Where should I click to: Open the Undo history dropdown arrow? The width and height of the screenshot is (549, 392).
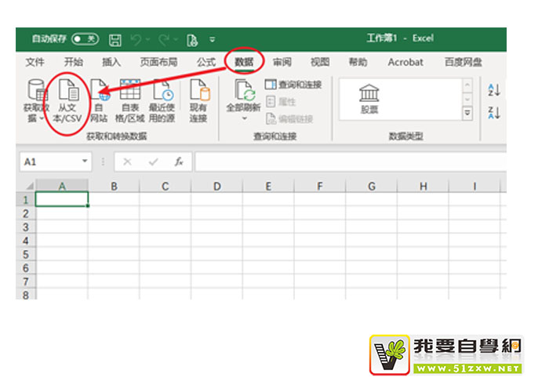147,39
